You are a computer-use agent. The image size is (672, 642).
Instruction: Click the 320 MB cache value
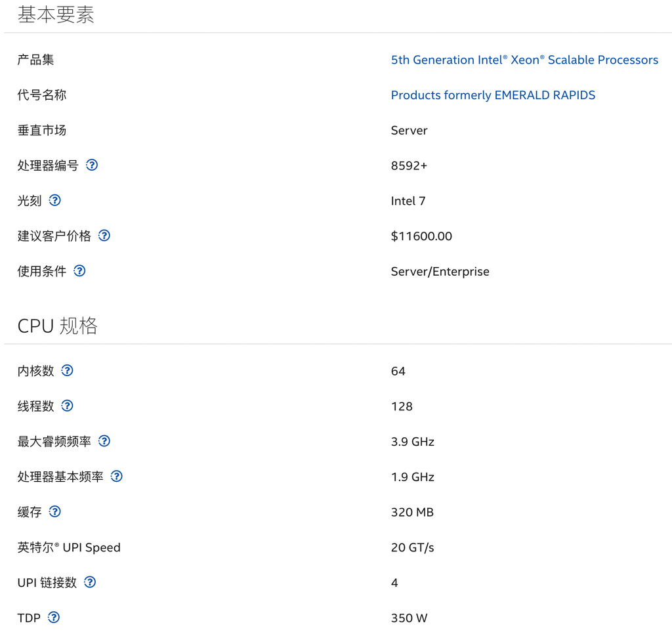pos(412,512)
